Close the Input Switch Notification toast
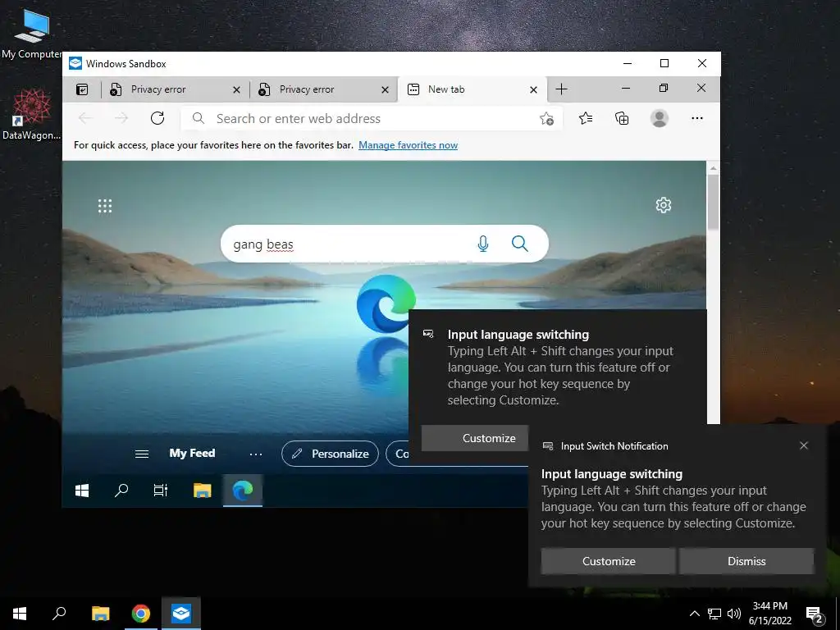This screenshot has height=630, width=840. tap(804, 445)
